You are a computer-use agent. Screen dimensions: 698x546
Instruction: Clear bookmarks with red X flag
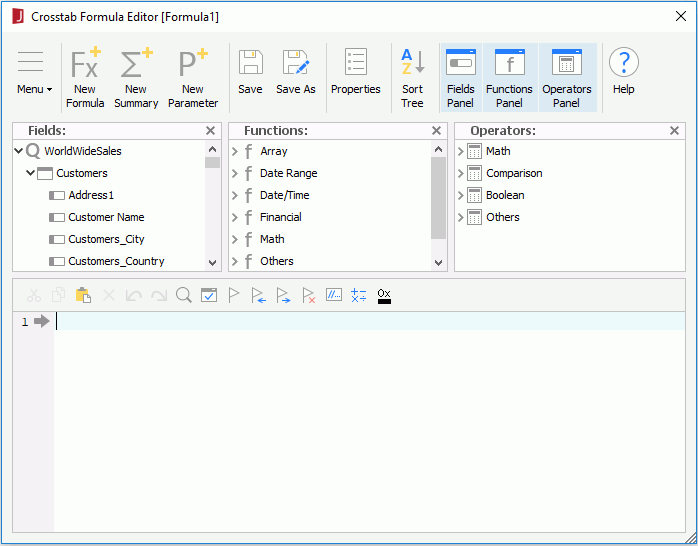[x=308, y=295]
